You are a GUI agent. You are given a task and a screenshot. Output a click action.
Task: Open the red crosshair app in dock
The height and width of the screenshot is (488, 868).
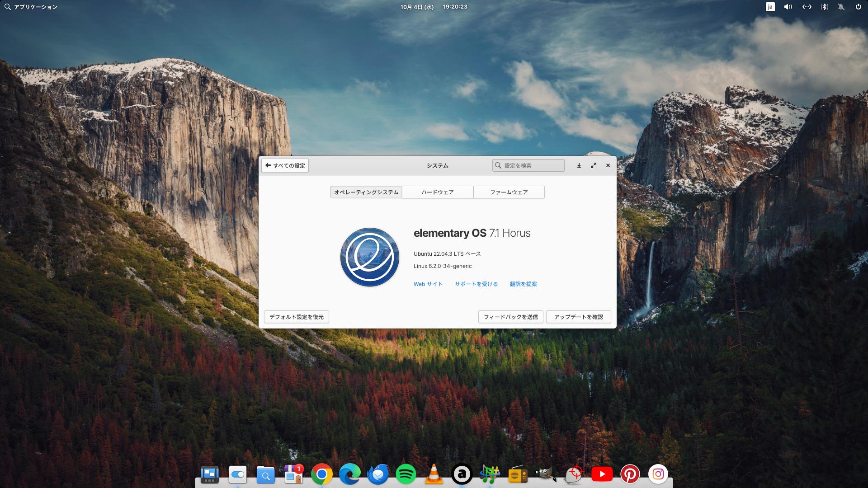coord(574,474)
